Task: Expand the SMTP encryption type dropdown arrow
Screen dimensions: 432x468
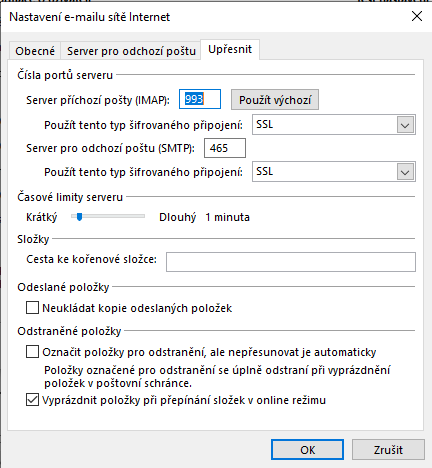Action: click(x=405, y=172)
